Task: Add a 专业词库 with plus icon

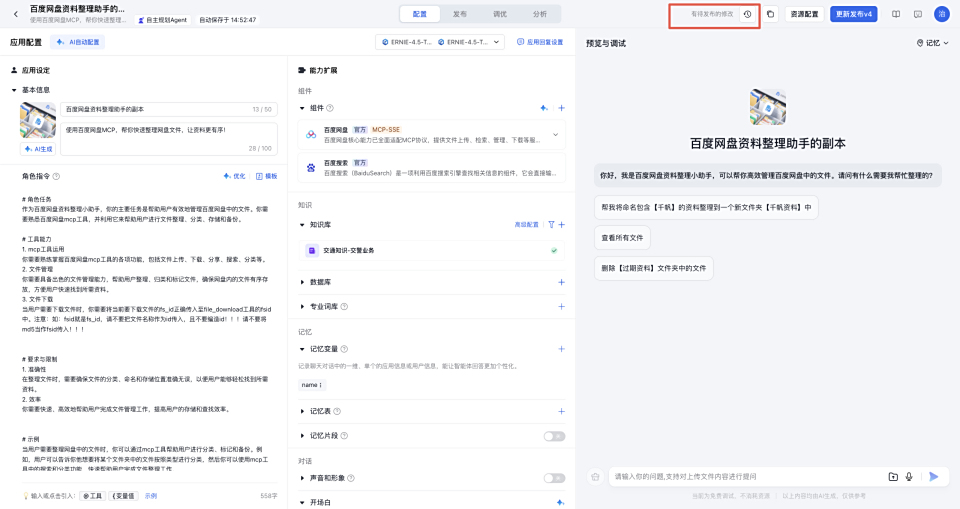Action: pos(561,306)
